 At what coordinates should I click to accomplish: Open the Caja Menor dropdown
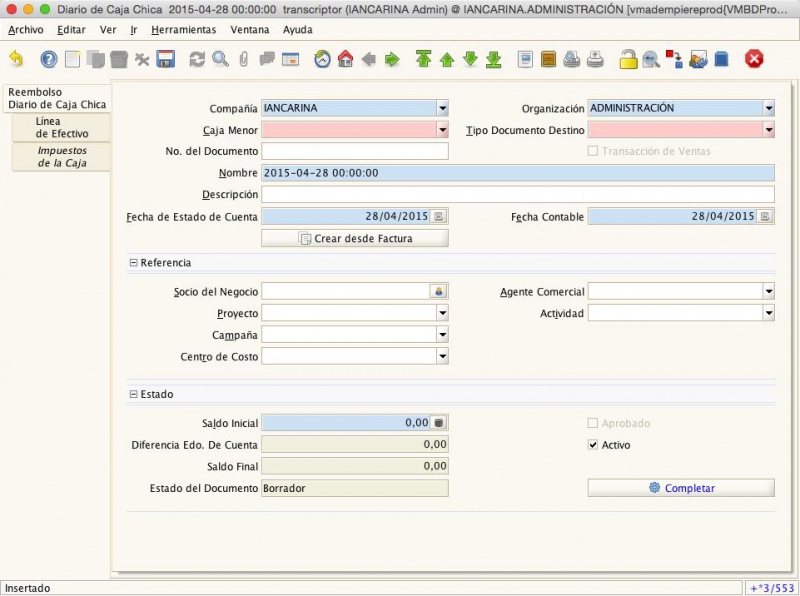[442, 130]
